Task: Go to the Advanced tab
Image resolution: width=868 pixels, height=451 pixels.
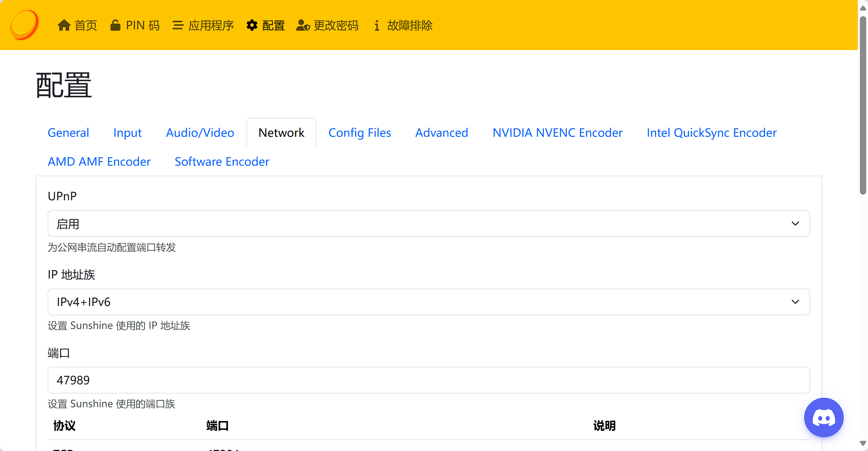Action: click(x=442, y=133)
